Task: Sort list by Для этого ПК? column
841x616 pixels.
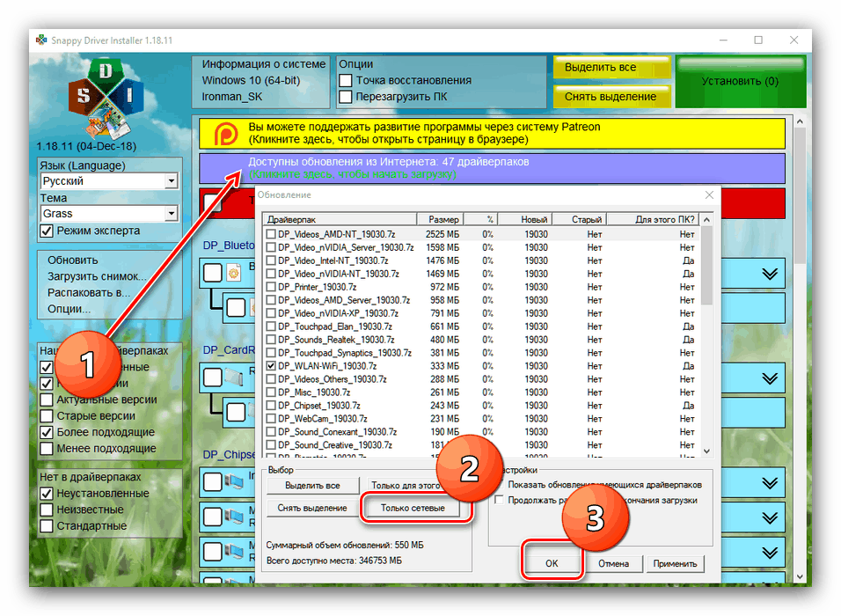Action: coord(654,219)
